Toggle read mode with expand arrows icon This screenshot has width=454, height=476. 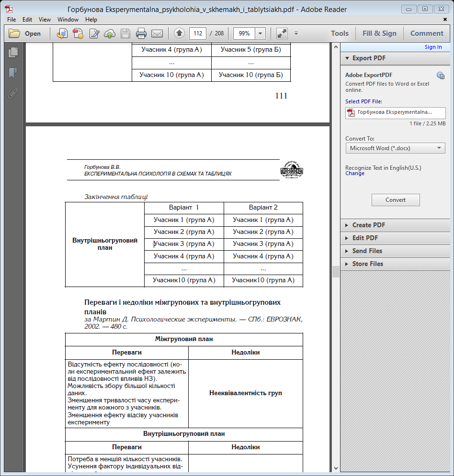(282, 33)
